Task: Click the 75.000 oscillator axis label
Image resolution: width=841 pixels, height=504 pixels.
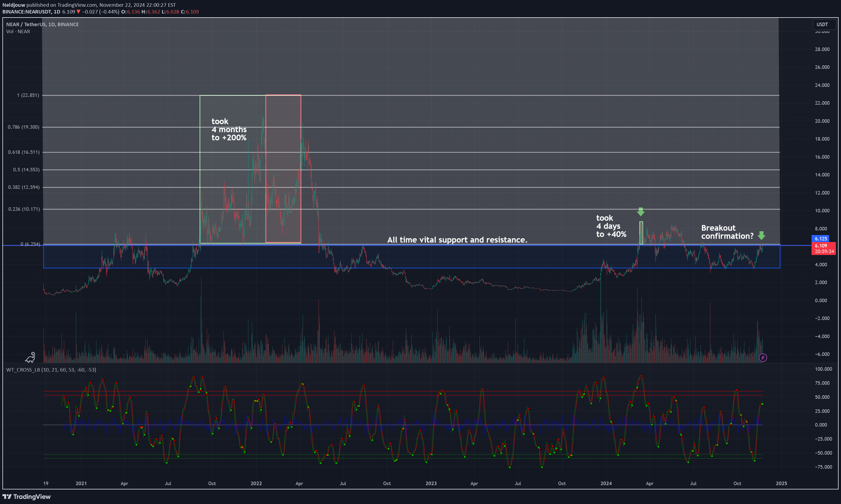Action: pyautogui.click(x=822, y=383)
